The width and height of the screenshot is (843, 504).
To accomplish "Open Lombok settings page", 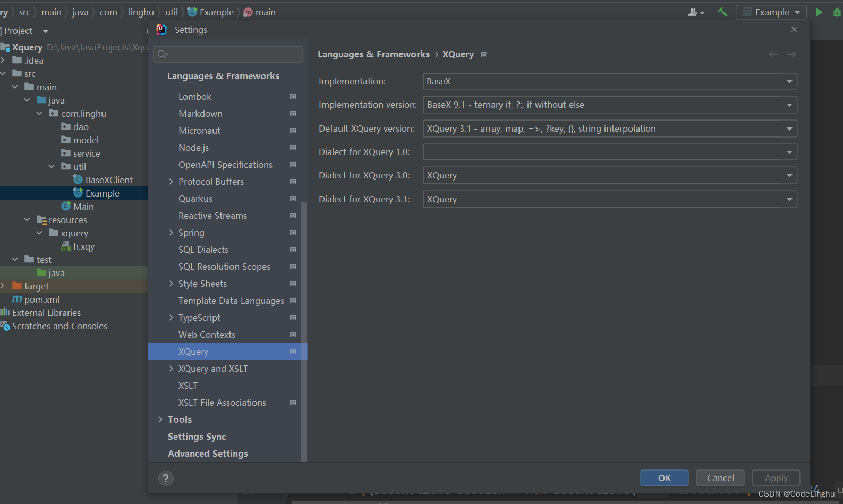I will click(195, 97).
